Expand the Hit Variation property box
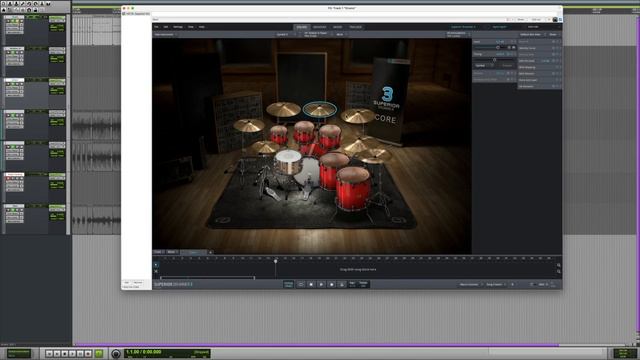This screenshot has width=640, height=360. pyautogui.click(x=539, y=87)
